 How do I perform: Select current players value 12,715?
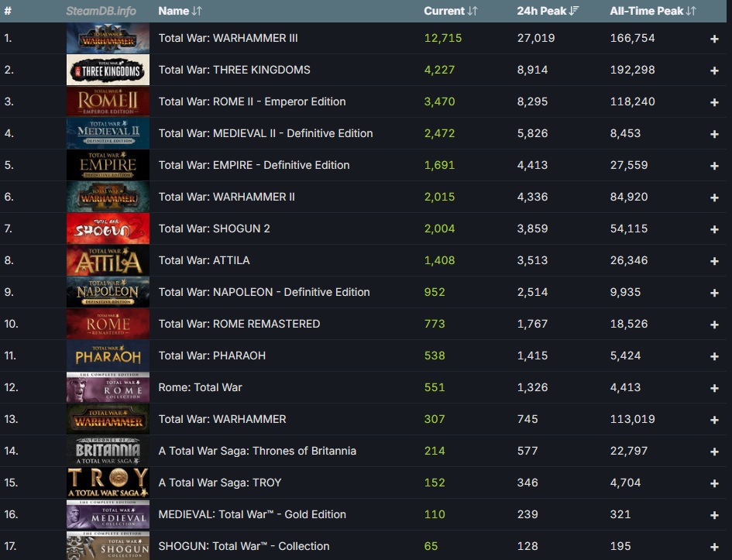point(442,38)
